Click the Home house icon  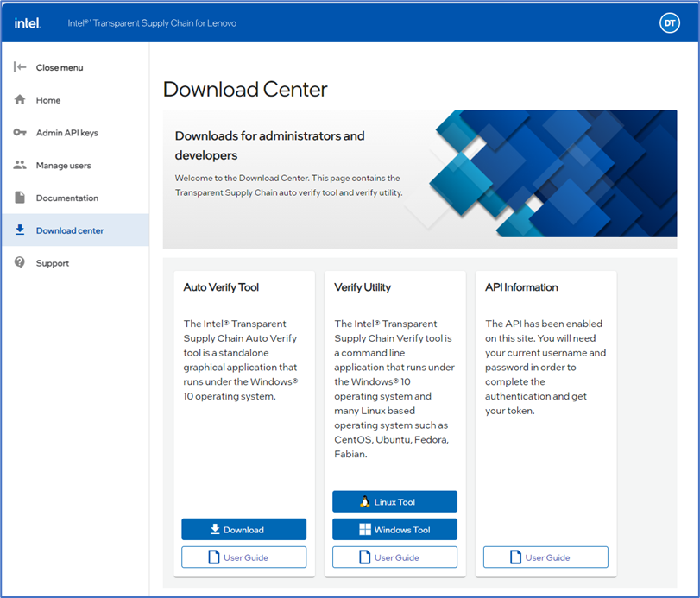tap(20, 99)
